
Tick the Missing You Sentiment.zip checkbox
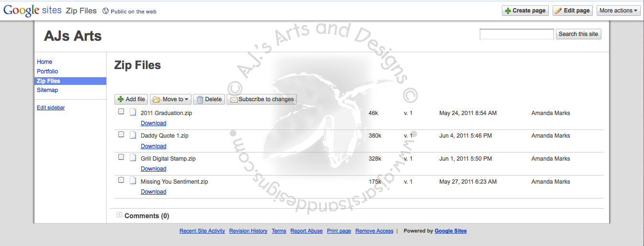tap(121, 180)
